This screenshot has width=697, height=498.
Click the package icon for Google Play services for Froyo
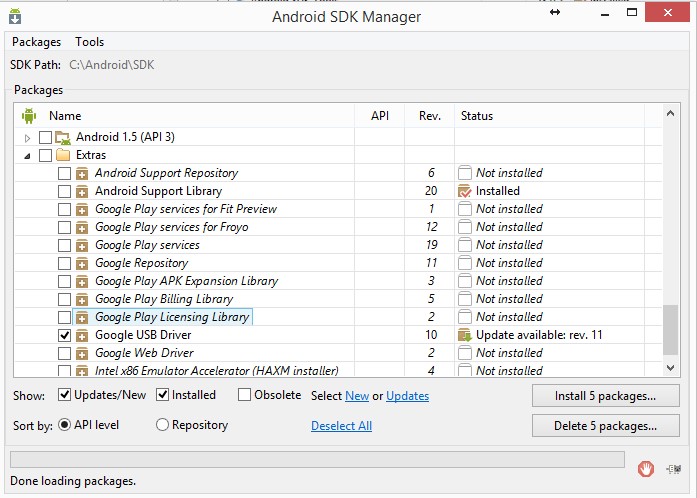click(82, 227)
